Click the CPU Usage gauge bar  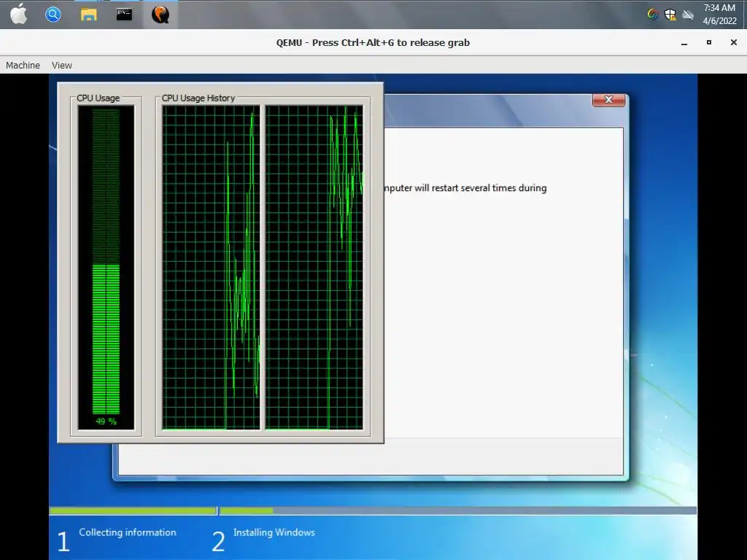pos(107,262)
